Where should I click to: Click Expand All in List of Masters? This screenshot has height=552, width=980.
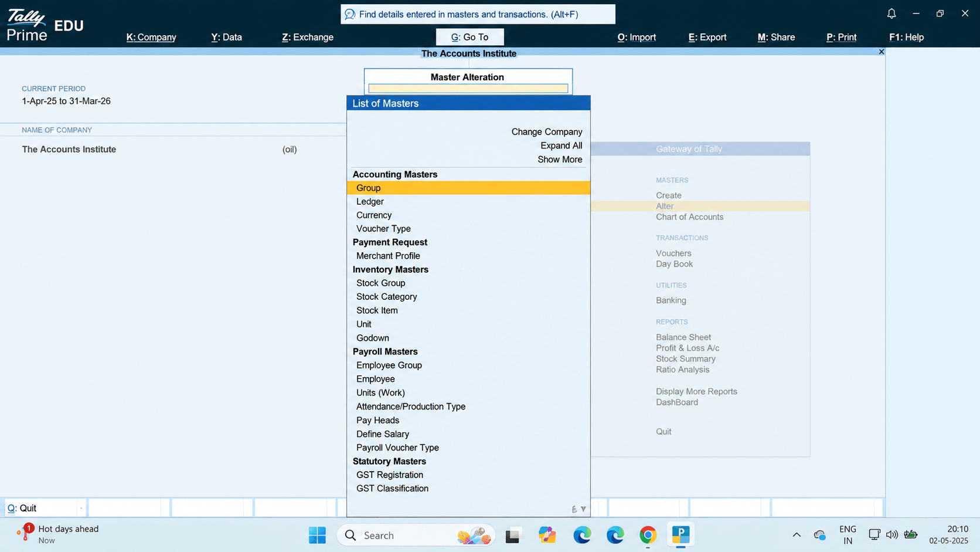(x=562, y=145)
